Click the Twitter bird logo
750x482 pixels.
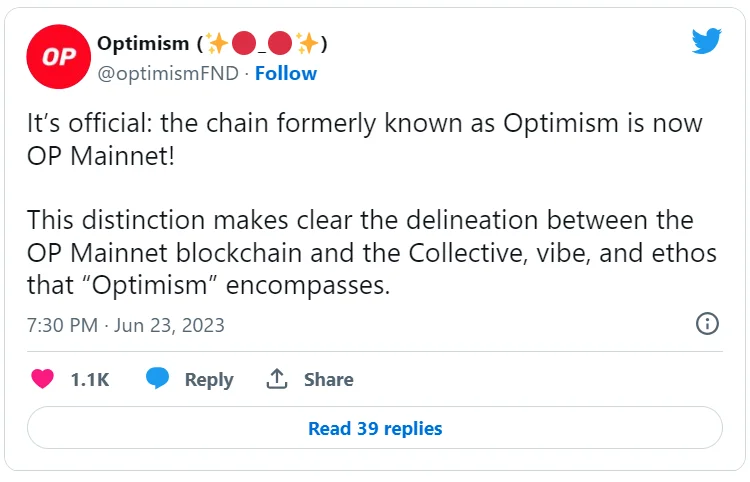click(x=707, y=42)
